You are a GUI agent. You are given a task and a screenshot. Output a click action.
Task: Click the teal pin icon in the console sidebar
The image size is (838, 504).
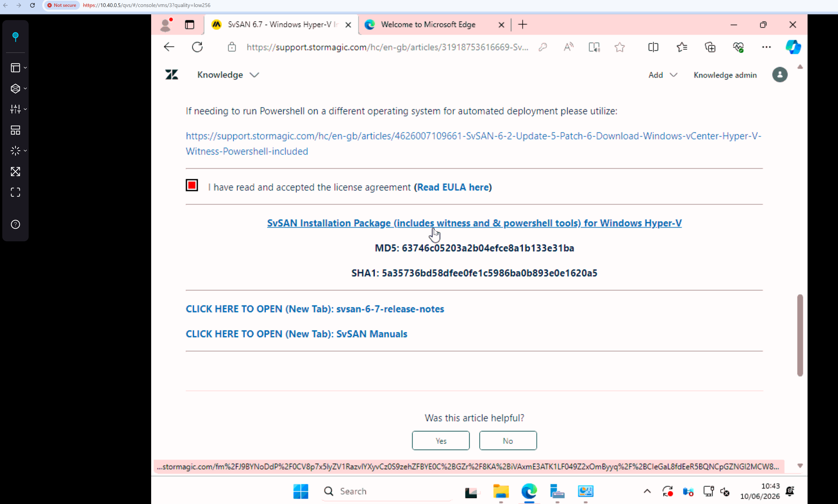click(x=15, y=37)
